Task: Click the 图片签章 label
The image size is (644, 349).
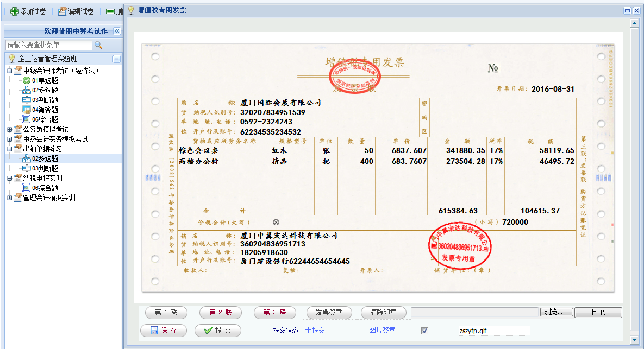Action: (382, 331)
